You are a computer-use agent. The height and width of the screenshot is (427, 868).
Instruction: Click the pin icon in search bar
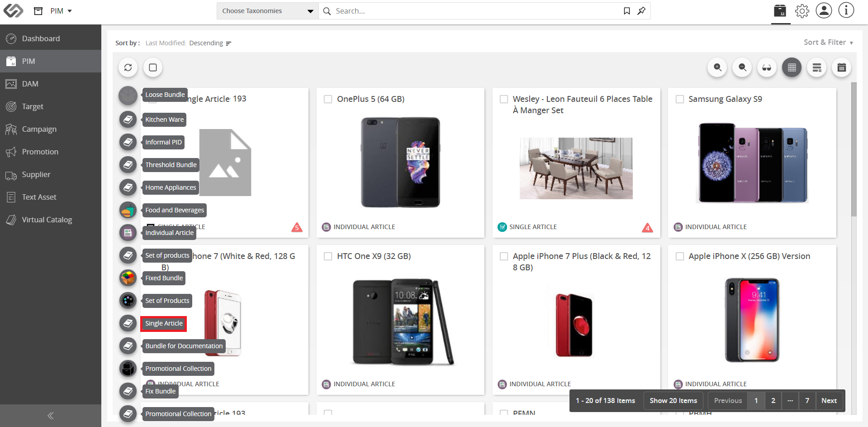641,11
